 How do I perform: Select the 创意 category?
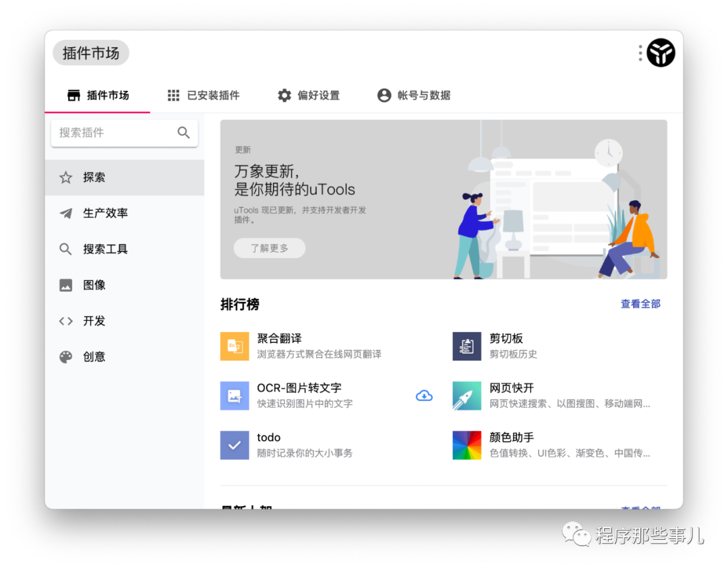coord(125,357)
